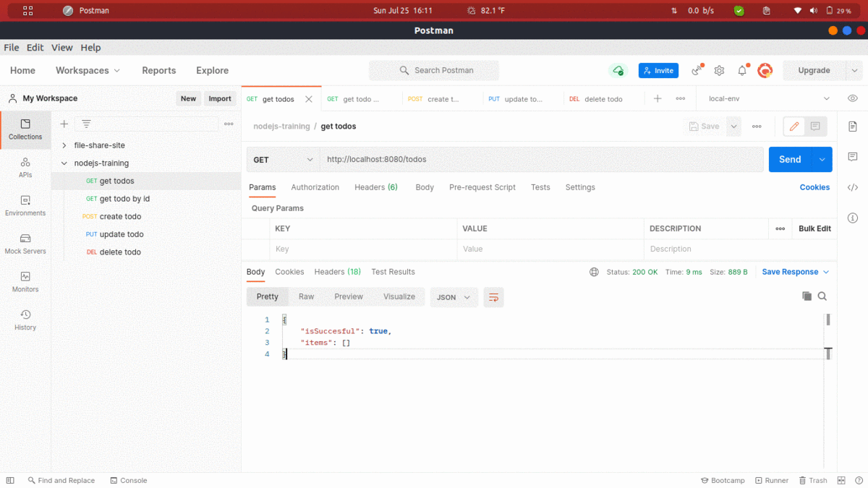
Task: Open the JSON format dropdown
Action: click(454, 297)
